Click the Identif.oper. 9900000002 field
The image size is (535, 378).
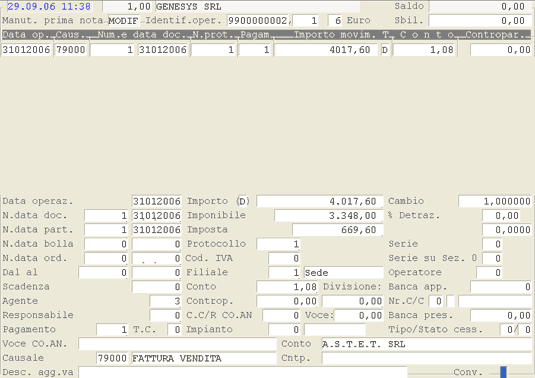coord(258,20)
